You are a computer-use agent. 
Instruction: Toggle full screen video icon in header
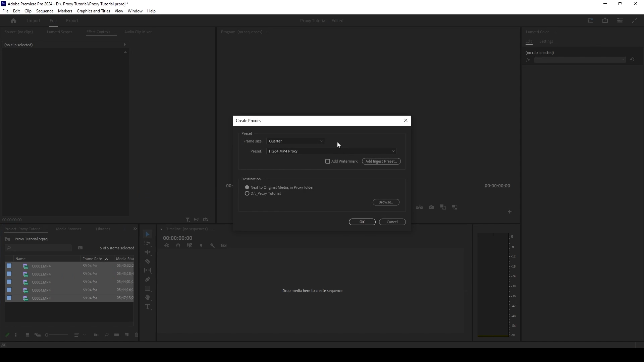(x=635, y=21)
